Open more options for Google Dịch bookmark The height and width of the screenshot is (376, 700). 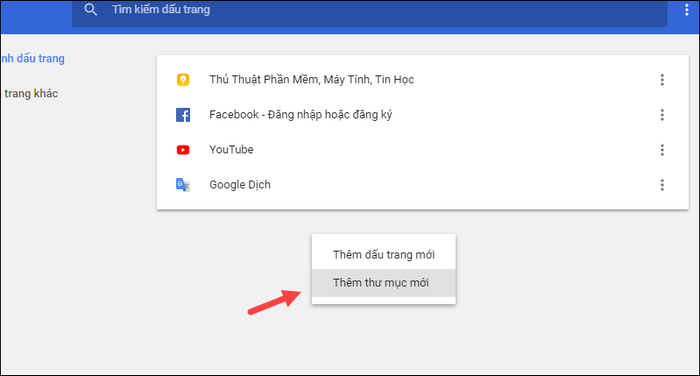coord(662,185)
